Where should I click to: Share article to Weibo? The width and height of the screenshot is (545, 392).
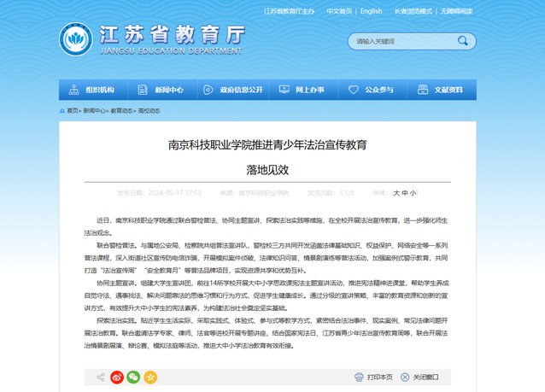pyautogui.click(x=117, y=376)
